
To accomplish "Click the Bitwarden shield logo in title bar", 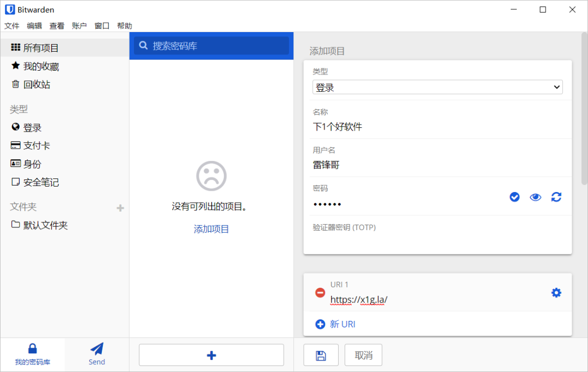I will [x=10, y=9].
